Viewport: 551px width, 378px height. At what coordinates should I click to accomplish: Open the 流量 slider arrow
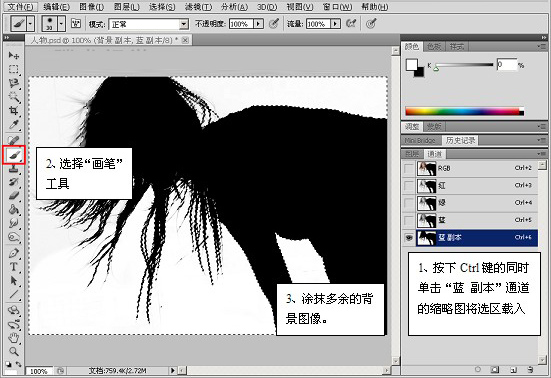pyautogui.click(x=336, y=24)
